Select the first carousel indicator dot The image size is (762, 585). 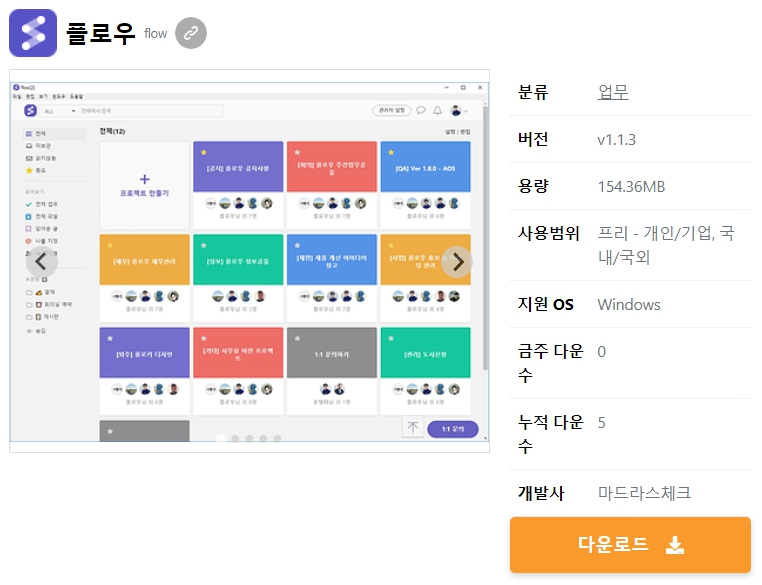click(x=221, y=439)
